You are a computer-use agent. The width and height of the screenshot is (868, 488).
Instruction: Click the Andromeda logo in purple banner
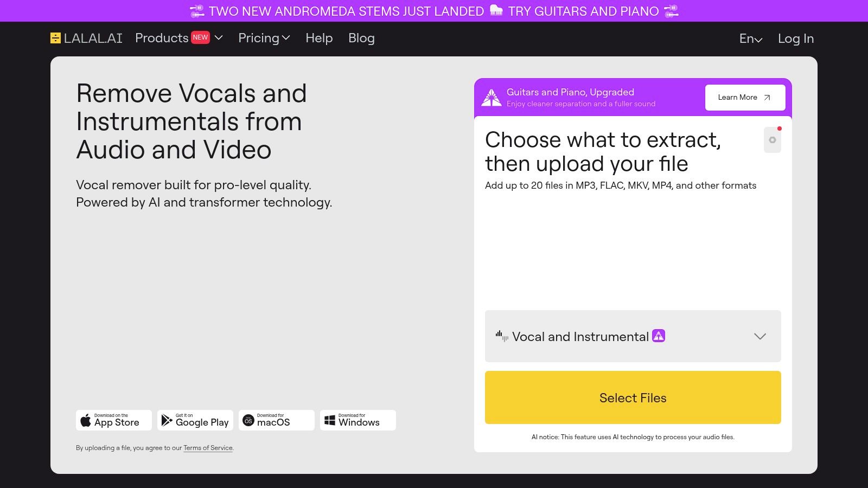pyautogui.click(x=492, y=98)
